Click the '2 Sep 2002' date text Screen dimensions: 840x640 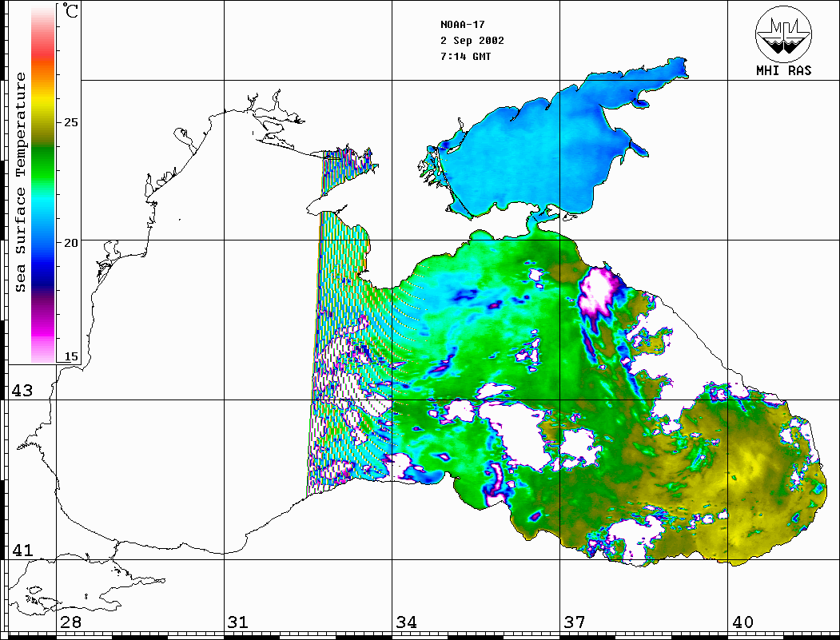click(472, 41)
